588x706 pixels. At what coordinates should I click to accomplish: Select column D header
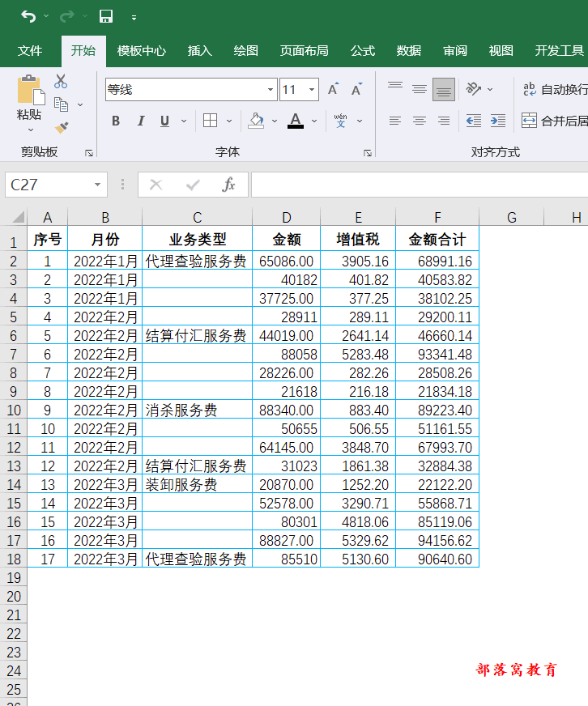[287, 218]
